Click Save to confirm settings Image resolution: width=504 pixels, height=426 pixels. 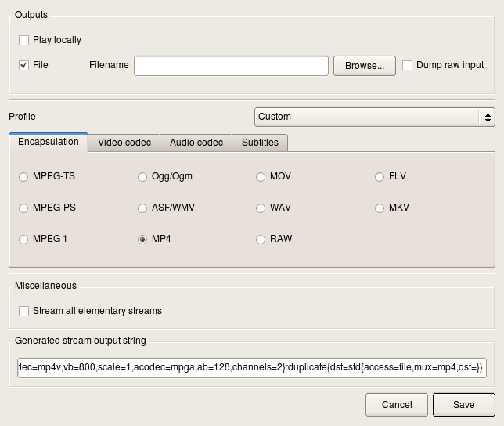[x=463, y=405]
